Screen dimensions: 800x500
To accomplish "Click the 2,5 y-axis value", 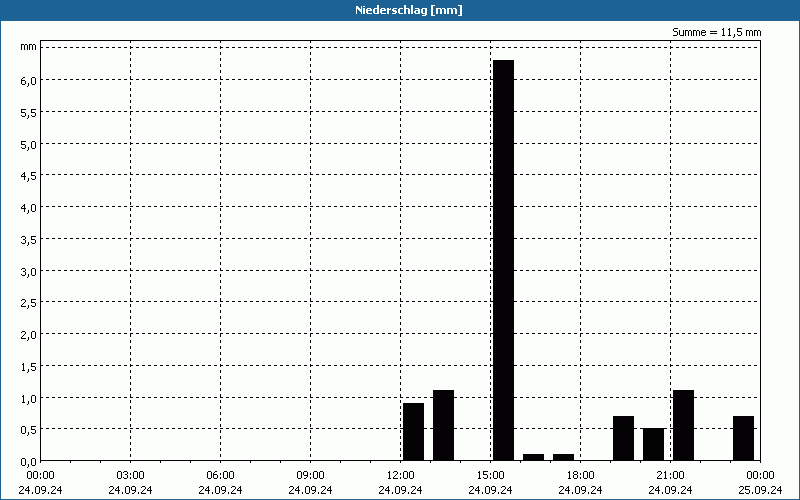I will click(29, 303).
